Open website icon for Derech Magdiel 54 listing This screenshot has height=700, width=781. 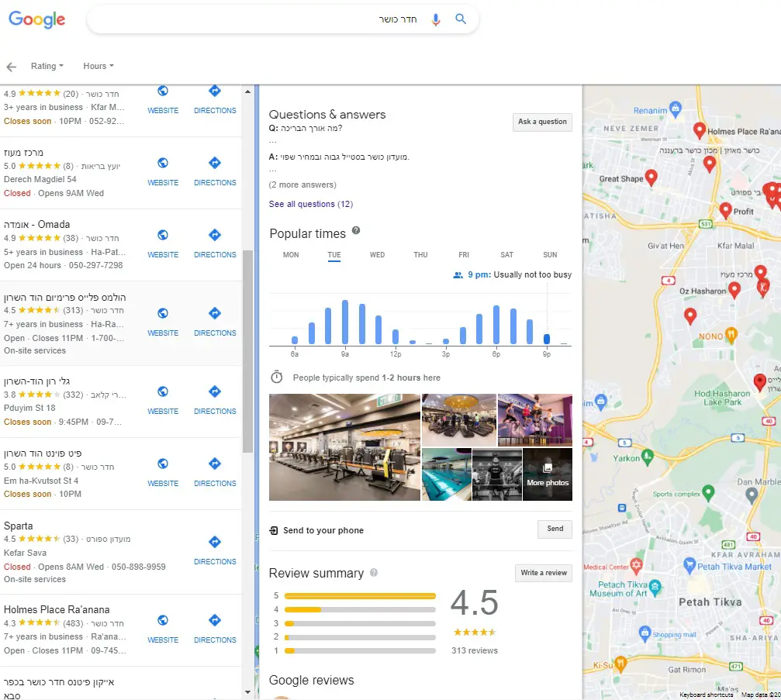click(x=163, y=163)
